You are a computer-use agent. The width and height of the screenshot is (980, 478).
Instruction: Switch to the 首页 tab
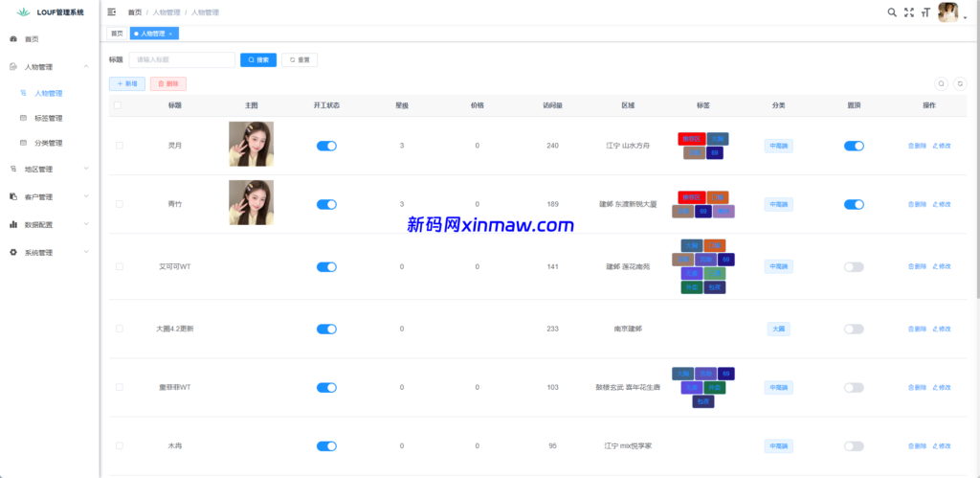click(x=116, y=34)
